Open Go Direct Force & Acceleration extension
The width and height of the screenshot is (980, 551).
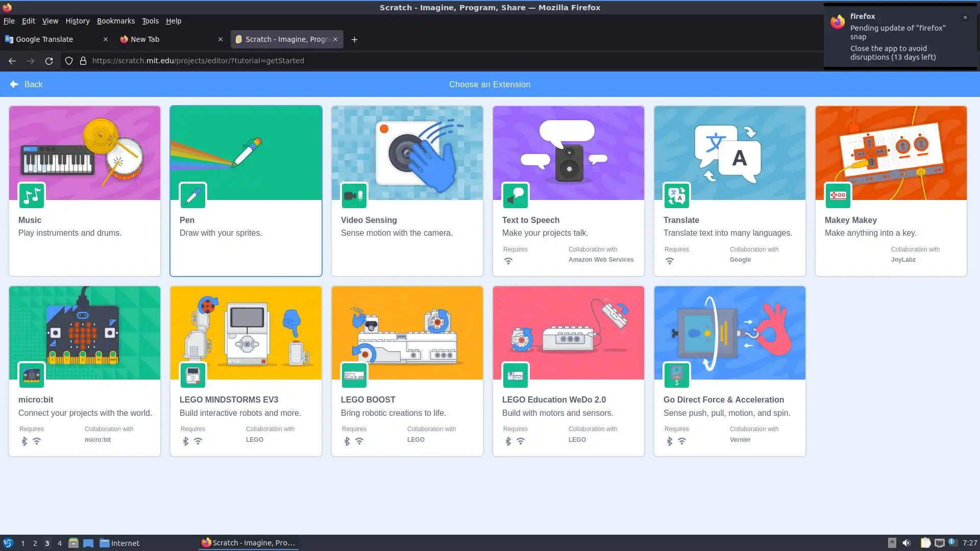(x=729, y=371)
